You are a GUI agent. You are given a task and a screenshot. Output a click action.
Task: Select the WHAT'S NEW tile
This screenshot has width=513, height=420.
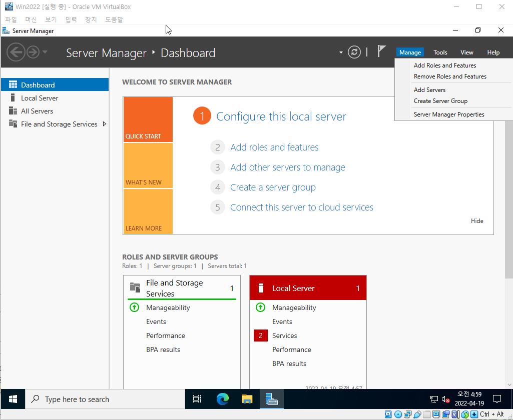[x=148, y=165]
